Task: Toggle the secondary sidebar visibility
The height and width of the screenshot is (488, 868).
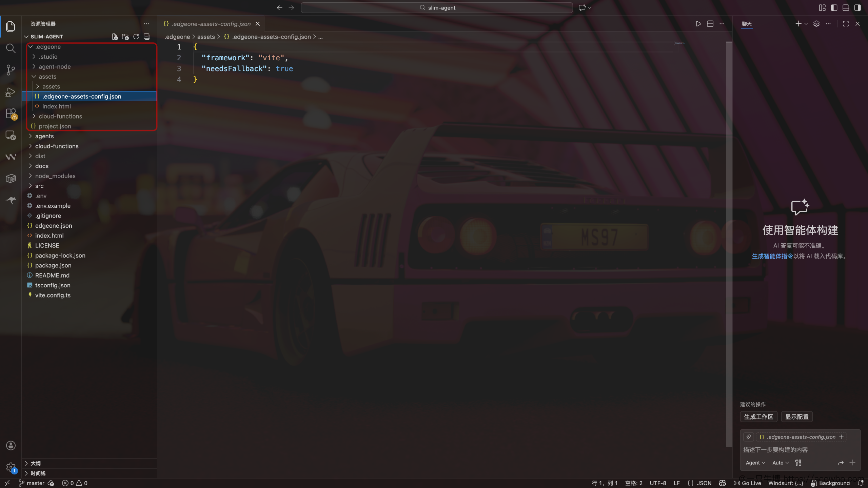Action: coord(857,7)
